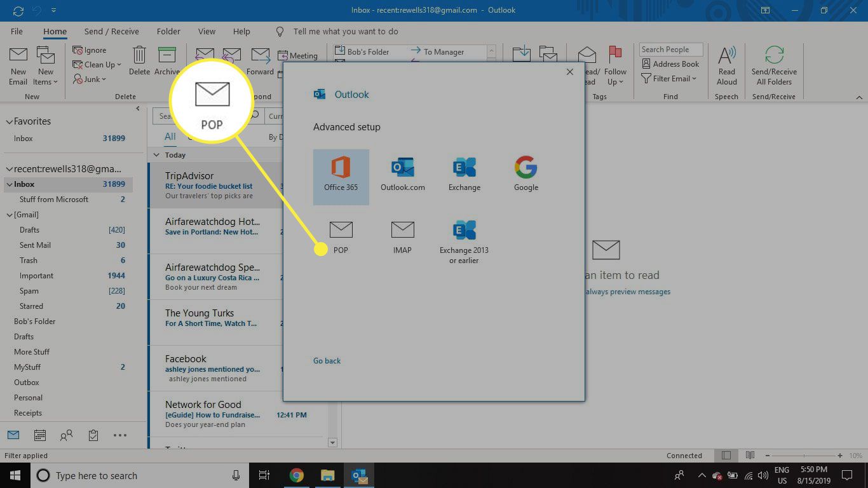Choose the POP account option

(x=341, y=238)
